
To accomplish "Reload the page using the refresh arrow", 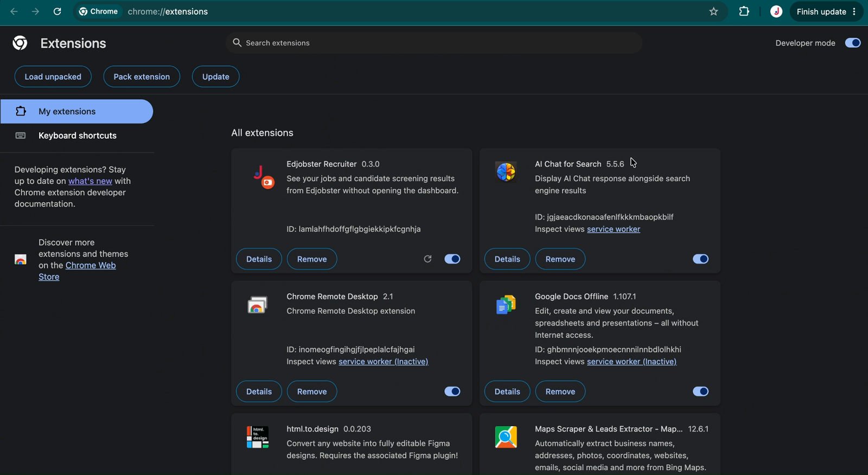I will coord(57,11).
